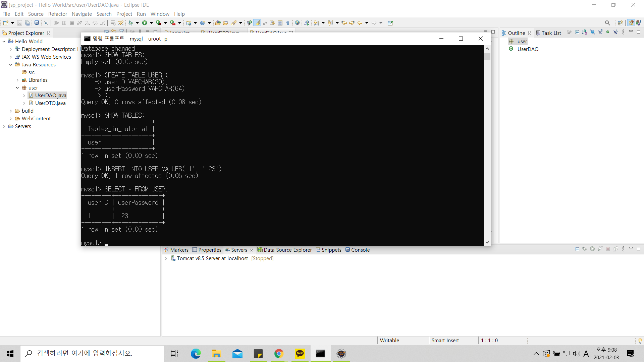The width and height of the screenshot is (644, 362).
Task: Click Collapse All in Outline panel
Action: click(577, 32)
